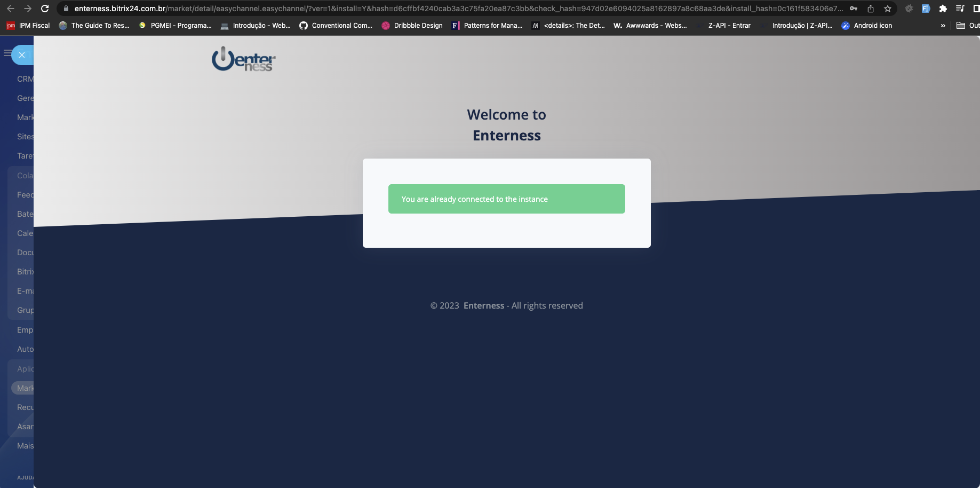Open the Z-API Entrar bookmark
The height and width of the screenshot is (488, 980).
pyautogui.click(x=729, y=25)
